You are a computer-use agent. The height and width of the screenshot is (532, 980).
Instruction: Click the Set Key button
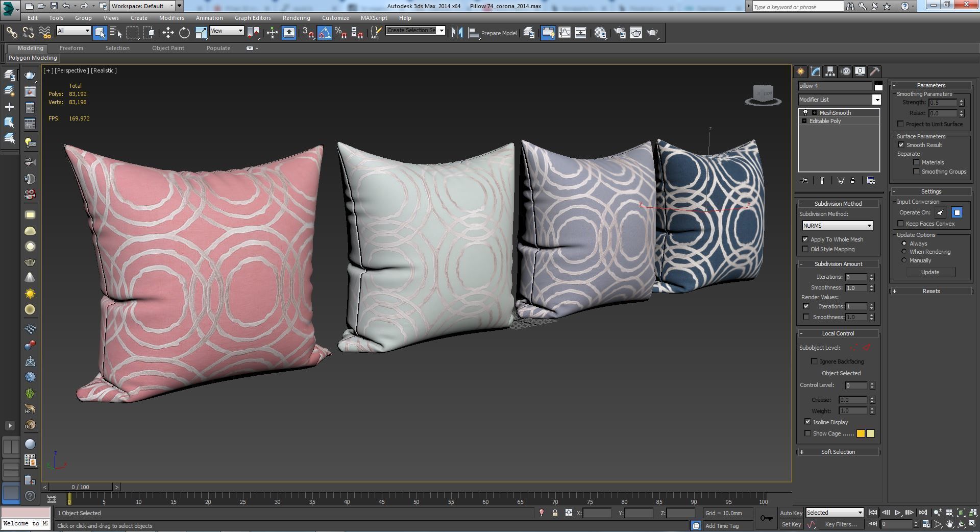(791, 524)
